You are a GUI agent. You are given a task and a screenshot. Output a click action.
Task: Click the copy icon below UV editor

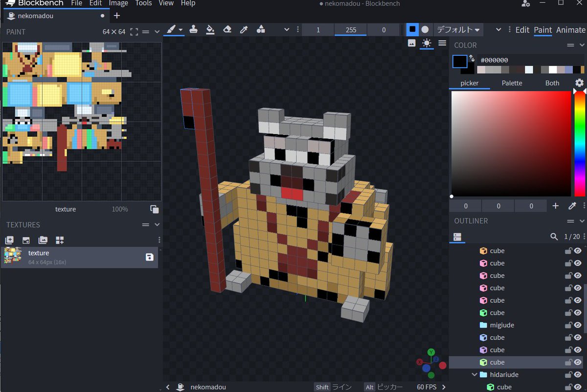tap(155, 209)
